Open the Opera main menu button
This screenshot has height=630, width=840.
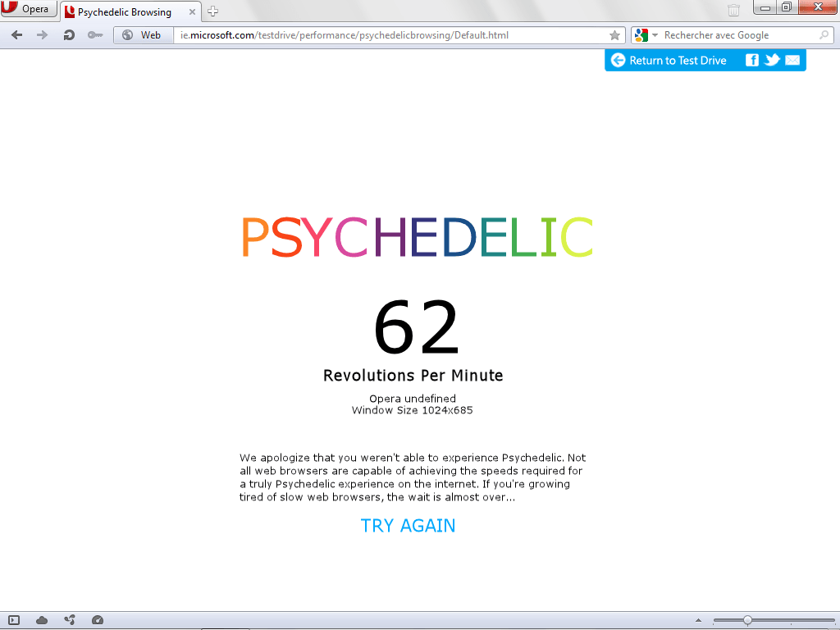point(29,10)
